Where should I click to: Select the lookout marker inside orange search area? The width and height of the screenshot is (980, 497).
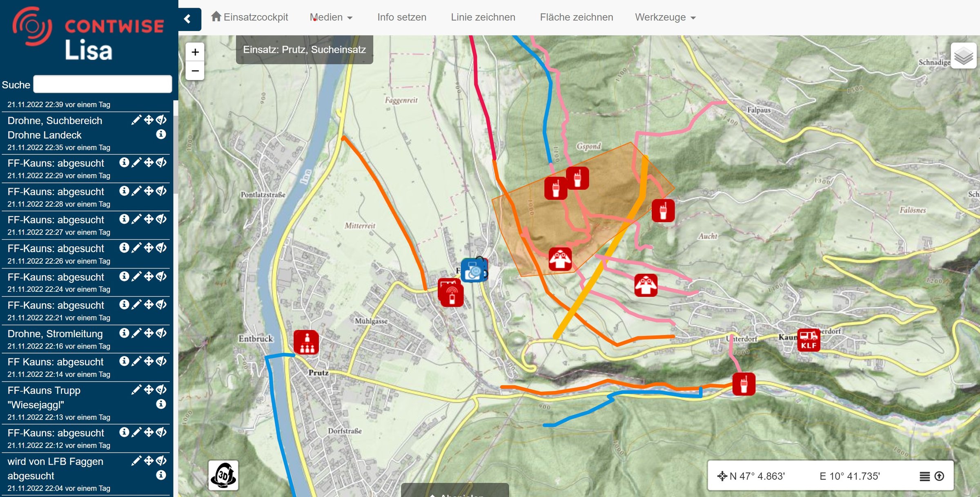point(560,259)
